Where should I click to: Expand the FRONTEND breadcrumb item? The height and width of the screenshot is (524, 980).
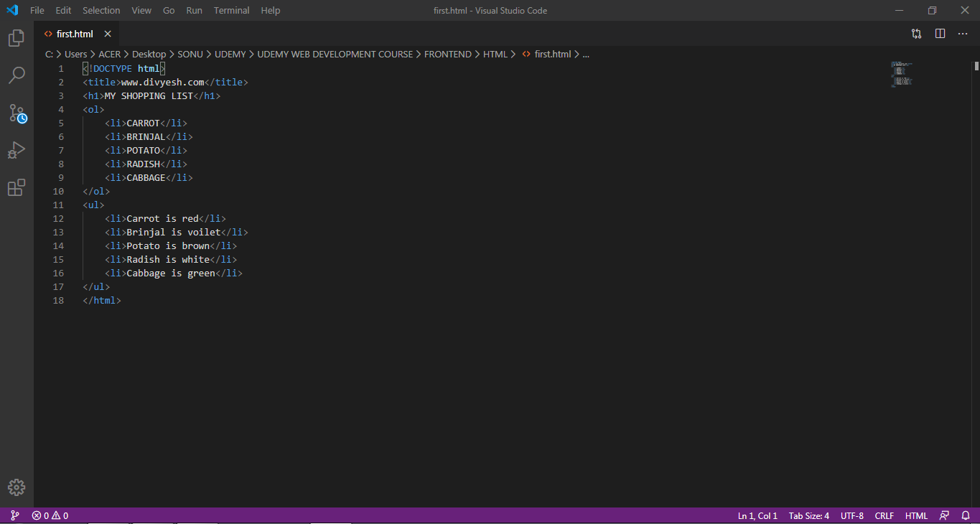[448, 54]
